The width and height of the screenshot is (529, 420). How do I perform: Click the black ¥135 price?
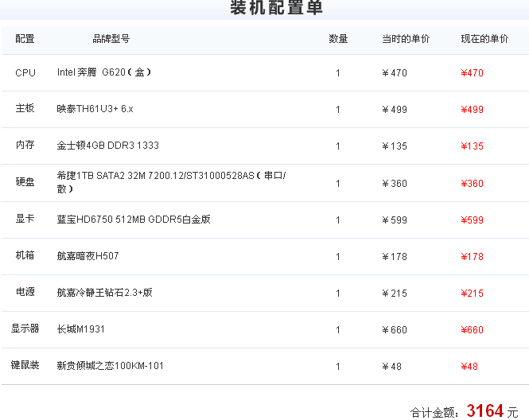395,146
